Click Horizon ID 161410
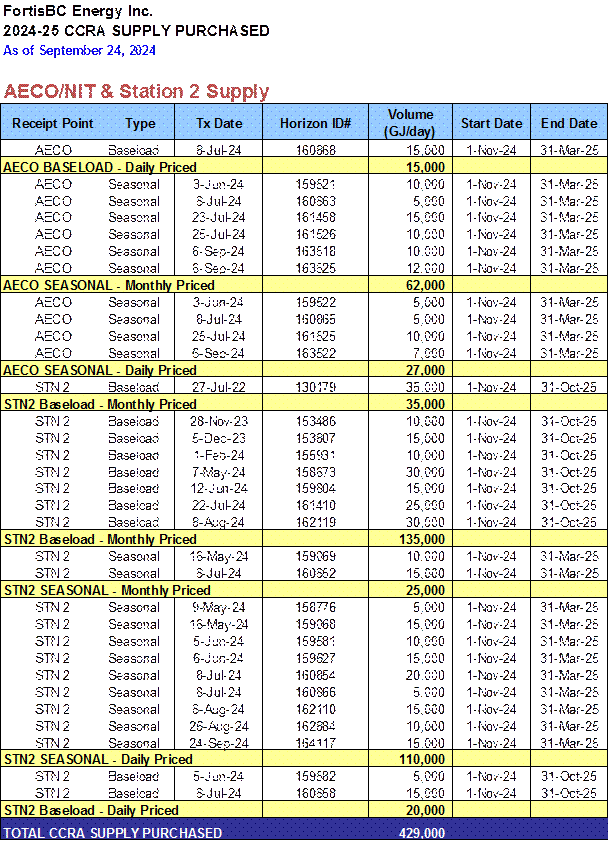 coord(315,506)
